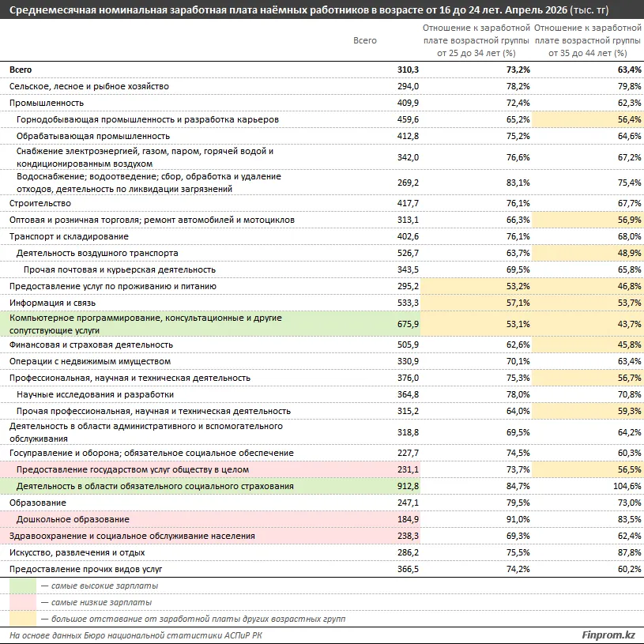Image resolution: width=644 pixels, height=644 pixels.
Task: Select the 91,0% cell for preschool education
Action: (x=518, y=520)
